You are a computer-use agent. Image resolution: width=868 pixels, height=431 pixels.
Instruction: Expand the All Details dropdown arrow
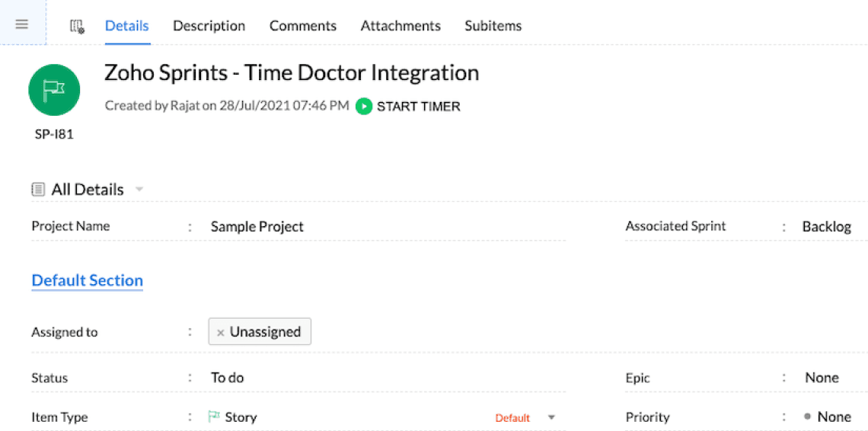pyautogui.click(x=139, y=189)
